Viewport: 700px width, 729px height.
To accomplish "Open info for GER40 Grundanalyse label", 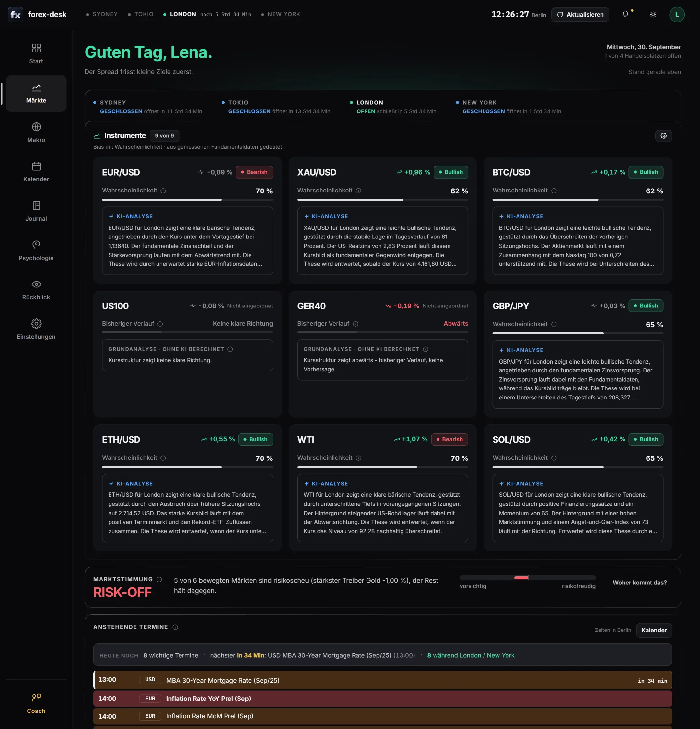I will pos(426,349).
